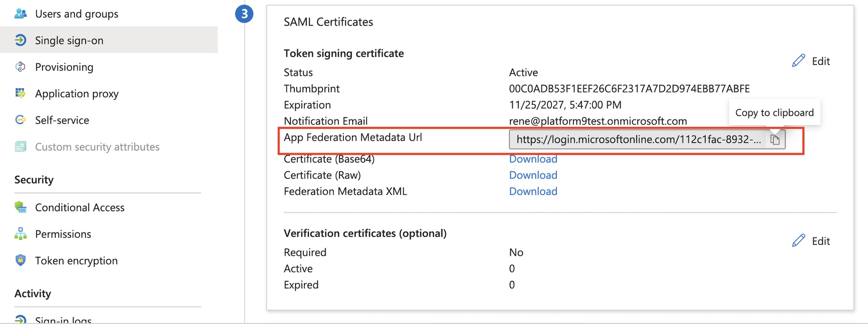
Task: Click the Conditional Access icon
Action: pyautogui.click(x=20, y=207)
